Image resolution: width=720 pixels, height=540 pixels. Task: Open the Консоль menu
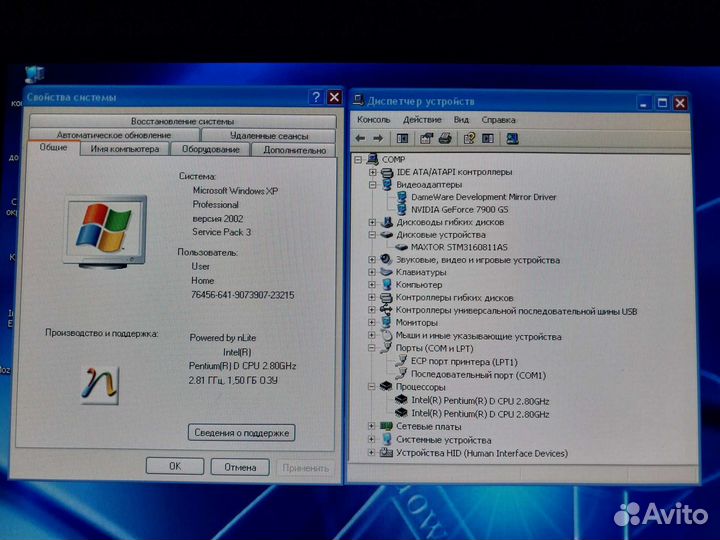point(373,120)
